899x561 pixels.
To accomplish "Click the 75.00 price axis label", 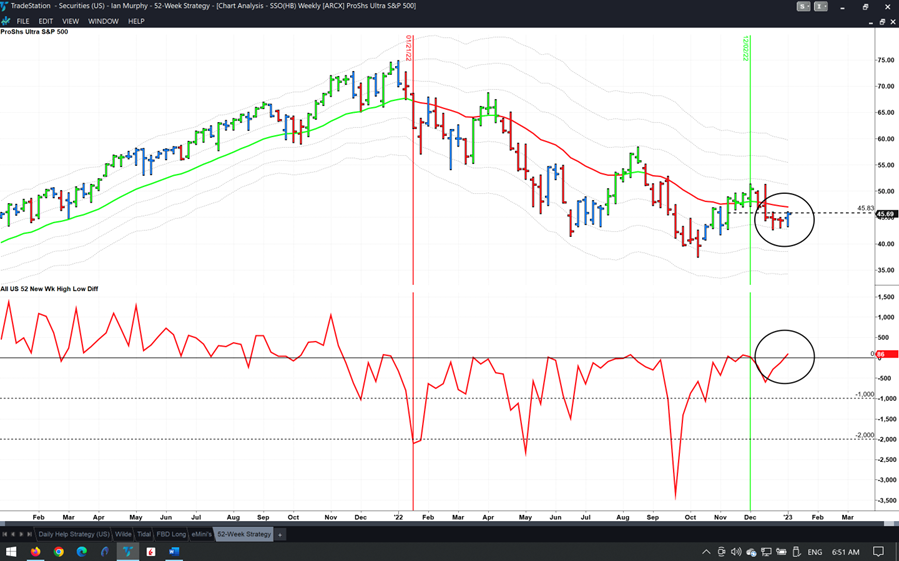I will (885, 60).
